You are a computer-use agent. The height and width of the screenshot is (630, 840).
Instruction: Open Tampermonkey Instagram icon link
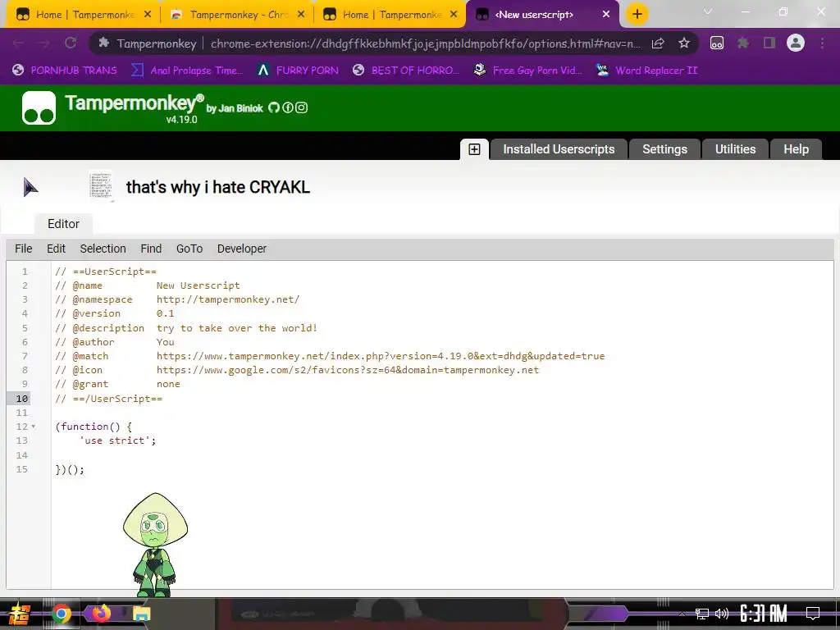[302, 107]
